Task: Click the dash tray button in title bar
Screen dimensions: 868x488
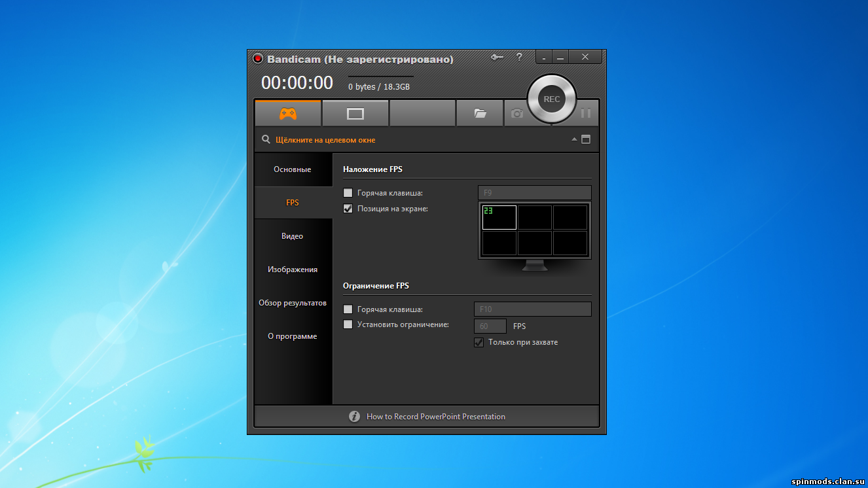Action: point(544,58)
